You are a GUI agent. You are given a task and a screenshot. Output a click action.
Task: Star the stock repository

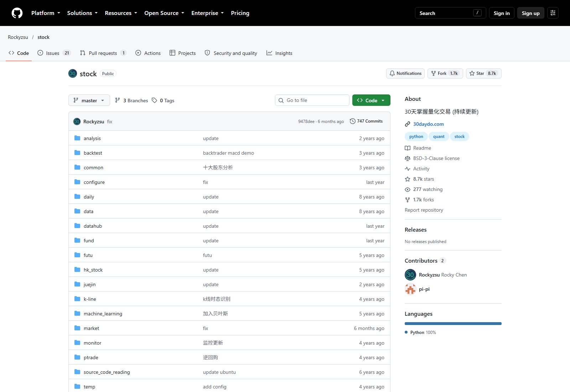pyautogui.click(x=484, y=73)
